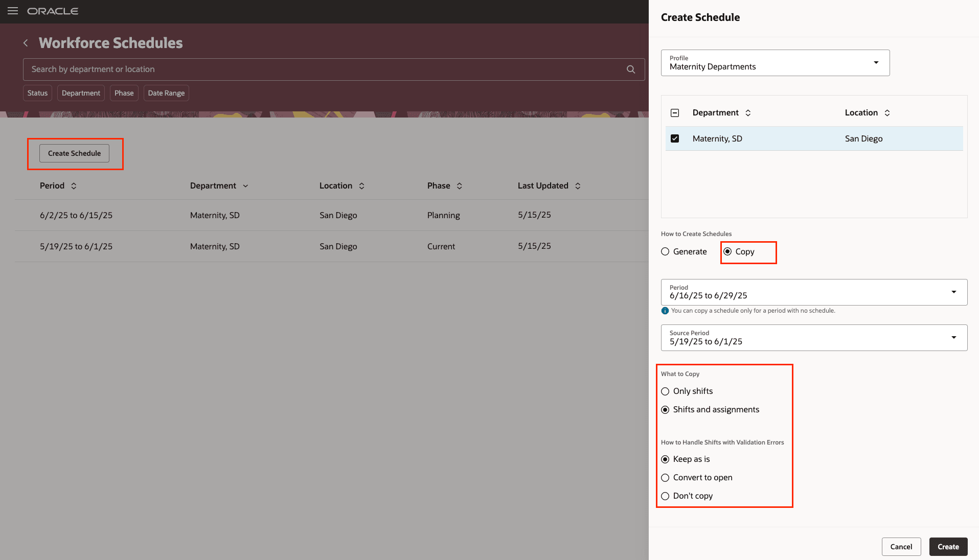Click the Workforce Schedules page title
The image size is (979, 560).
click(110, 43)
